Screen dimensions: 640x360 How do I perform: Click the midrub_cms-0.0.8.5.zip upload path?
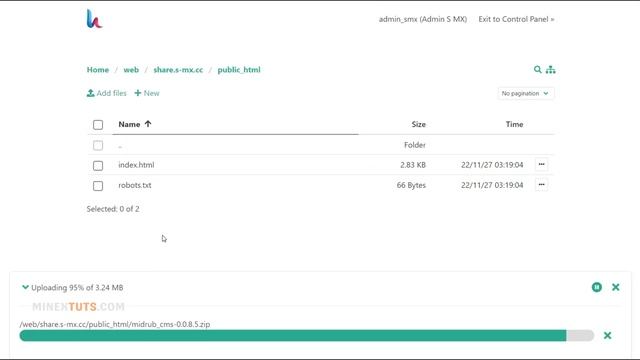[x=115, y=324]
